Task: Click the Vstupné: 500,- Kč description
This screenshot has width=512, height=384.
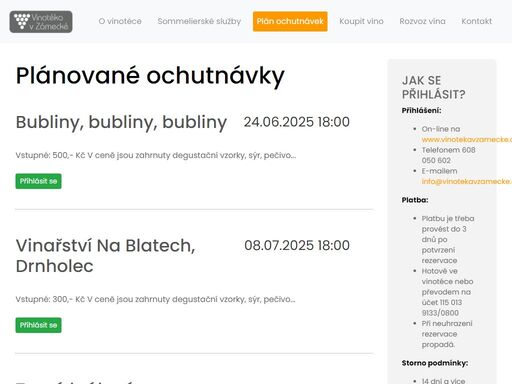Action: [156, 155]
